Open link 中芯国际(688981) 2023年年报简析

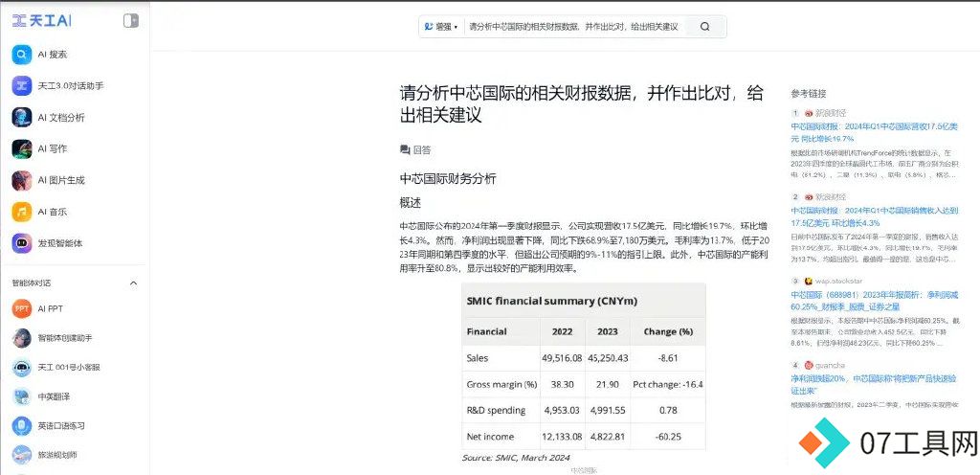tap(875, 301)
